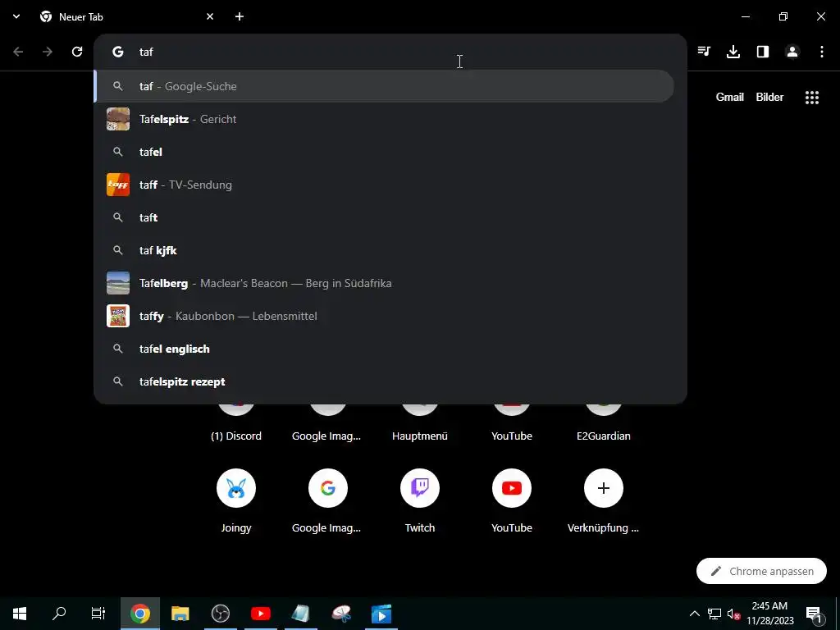This screenshot has height=630, width=840.
Task: Click the muted volume tray icon
Action: tap(733, 614)
